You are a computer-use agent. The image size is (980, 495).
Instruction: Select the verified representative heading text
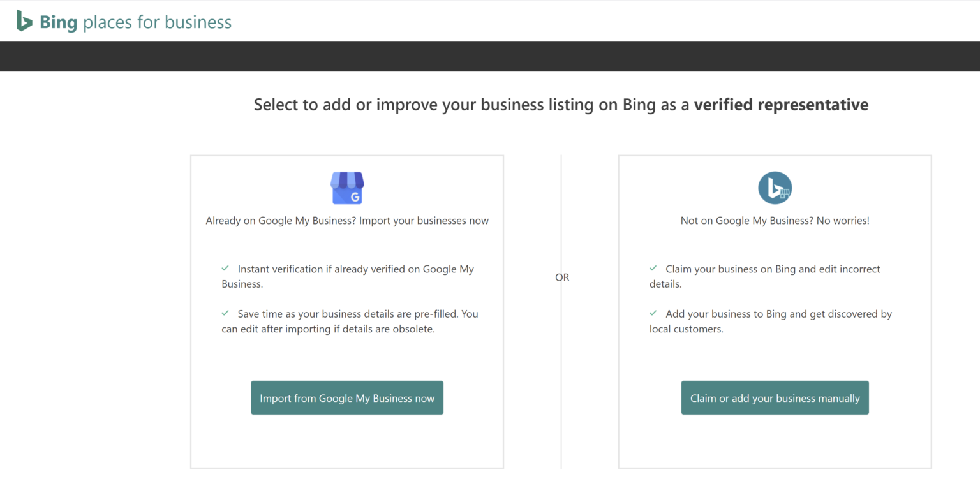tap(561, 104)
